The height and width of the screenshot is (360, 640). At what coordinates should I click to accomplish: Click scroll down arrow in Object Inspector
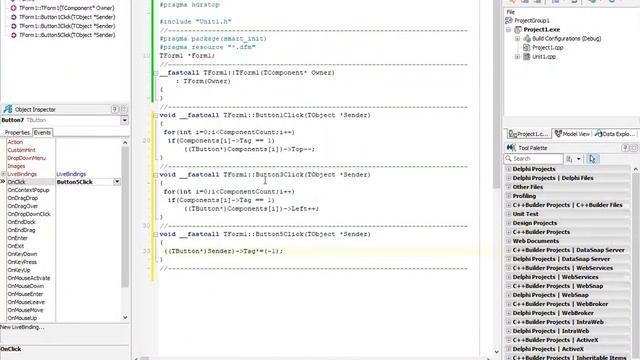125,317
